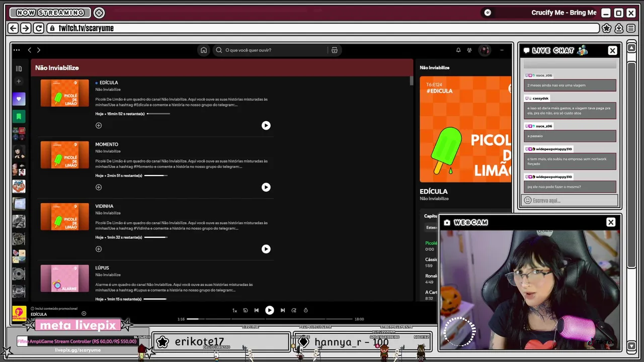Click the overlay scrollbar down arrow

(631, 345)
